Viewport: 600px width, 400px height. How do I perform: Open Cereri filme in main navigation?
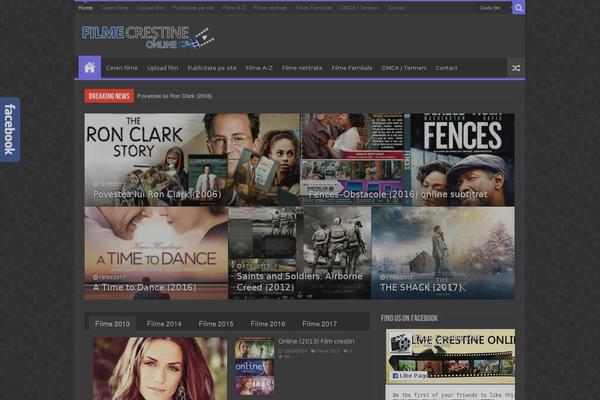click(x=122, y=68)
